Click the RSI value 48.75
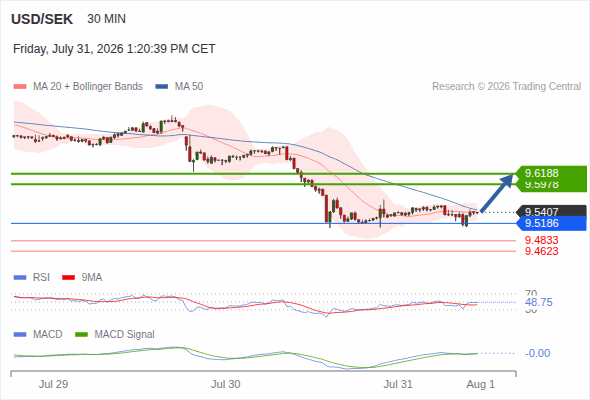 tap(539, 302)
